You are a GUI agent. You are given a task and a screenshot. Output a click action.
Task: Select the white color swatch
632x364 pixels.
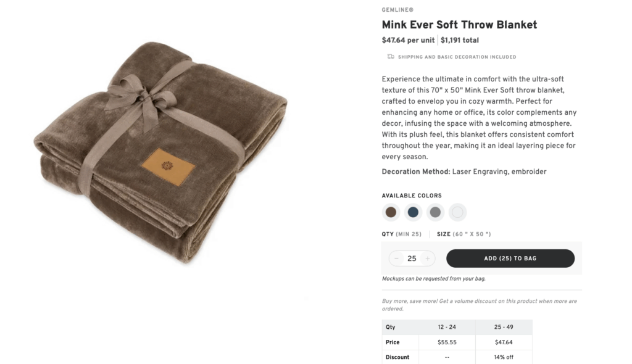457,212
